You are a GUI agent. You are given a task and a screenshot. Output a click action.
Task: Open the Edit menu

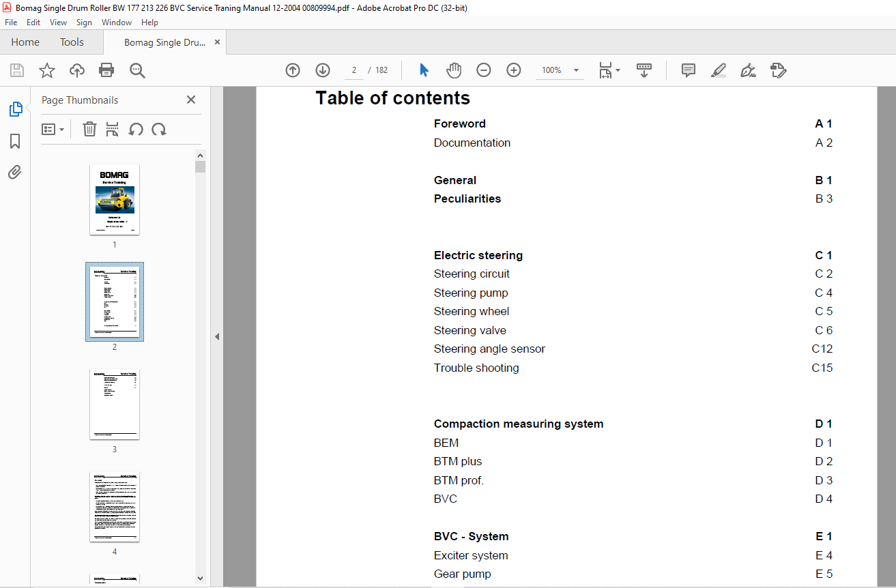33,23
